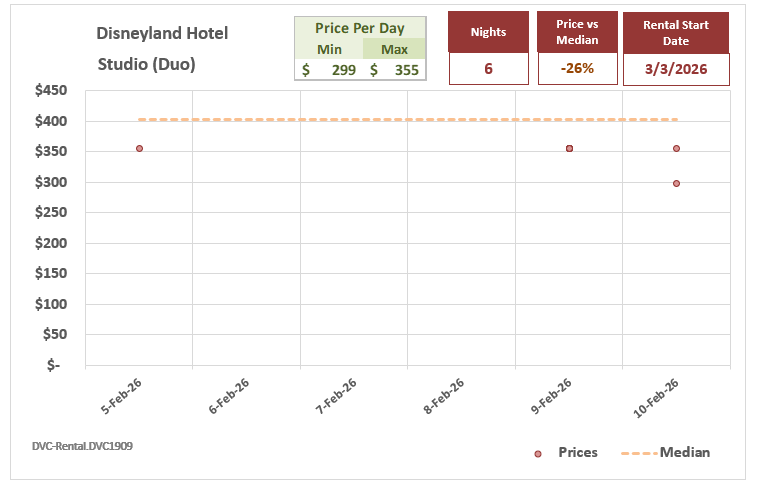762x485 pixels.
Task: Click the $299 data point on 10-Feb-26
Action: [x=677, y=183]
